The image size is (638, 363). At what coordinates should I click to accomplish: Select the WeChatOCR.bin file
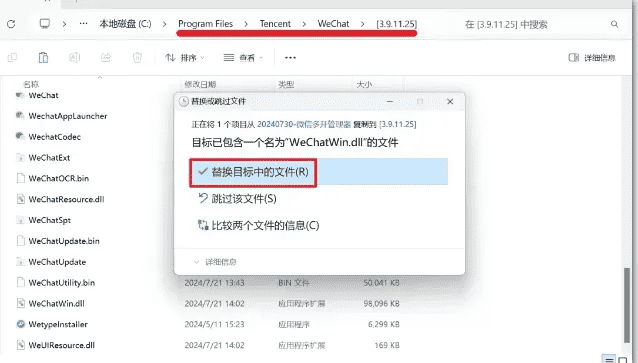pos(59,178)
